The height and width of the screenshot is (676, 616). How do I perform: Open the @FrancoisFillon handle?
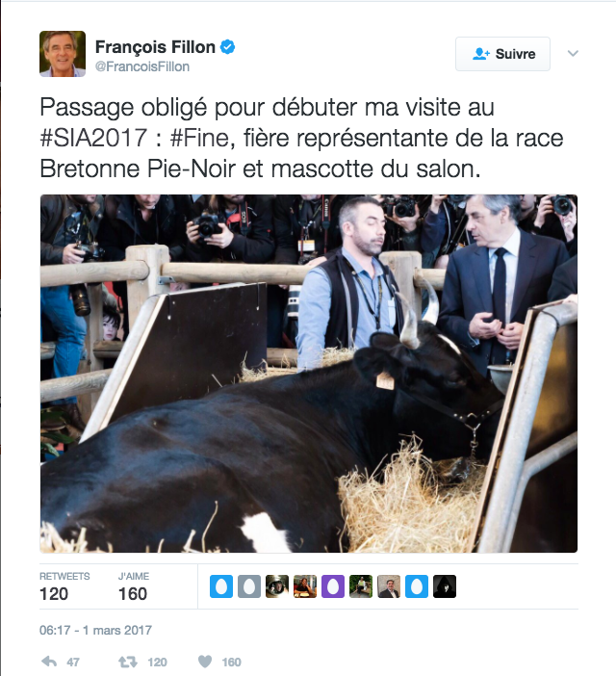142,66
